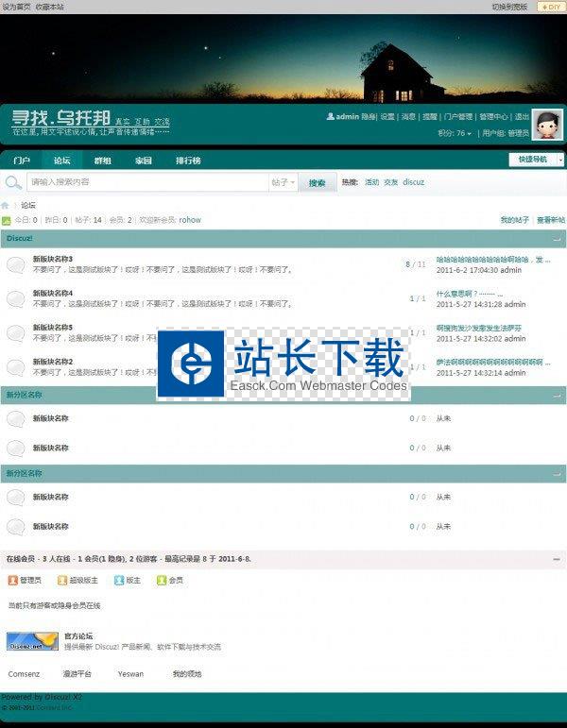The width and height of the screenshot is (567, 728).
Task: Open the 帖子 search type dropdown
Action: (283, 182)
